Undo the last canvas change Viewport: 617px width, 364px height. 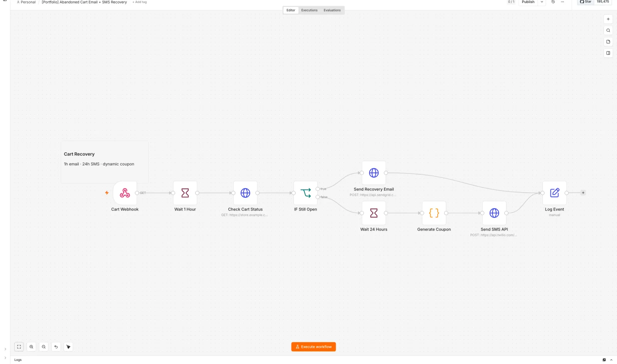coord(56,347)
